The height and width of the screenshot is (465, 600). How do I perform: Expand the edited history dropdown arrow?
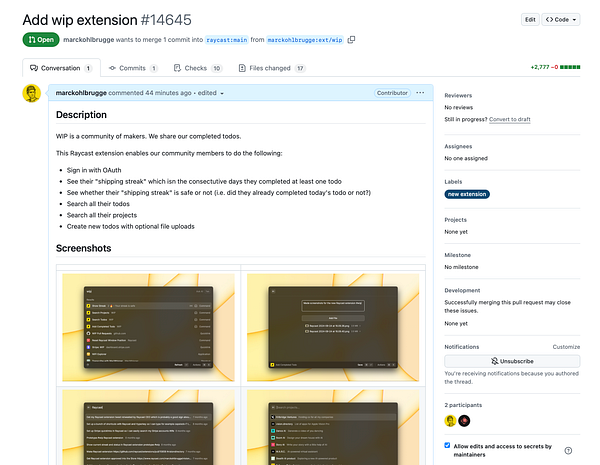coord(222,93)
